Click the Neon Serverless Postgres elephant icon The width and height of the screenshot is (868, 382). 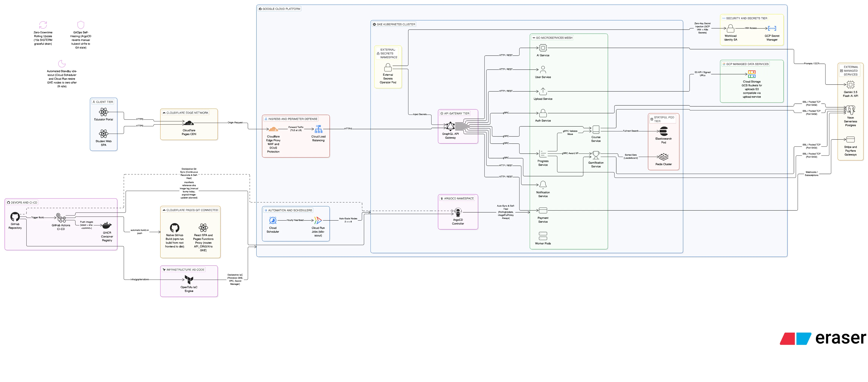pos(850,110)
